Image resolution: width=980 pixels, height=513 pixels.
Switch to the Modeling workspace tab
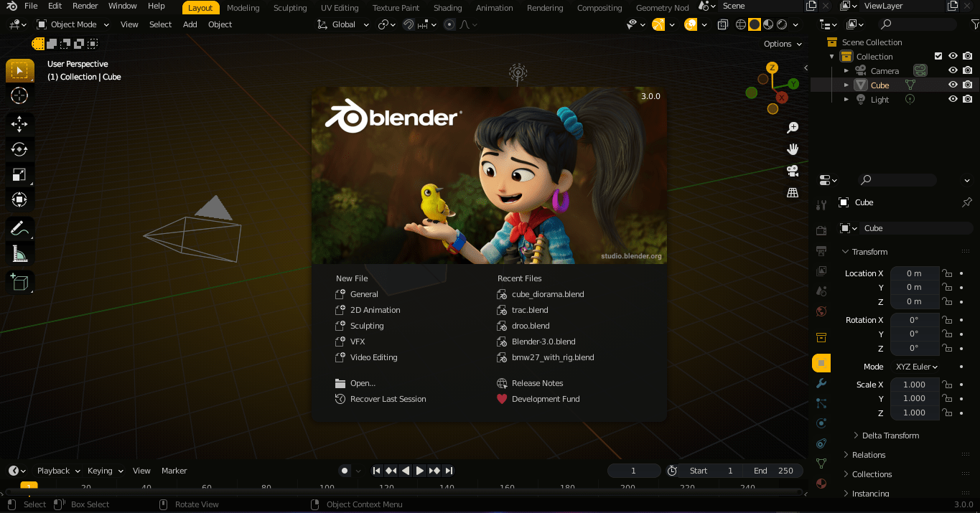click(243, 8)
